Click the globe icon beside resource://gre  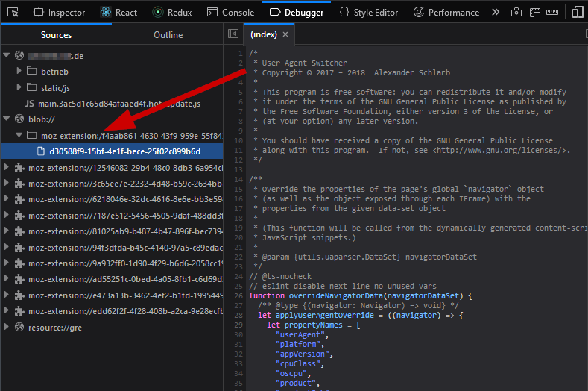[x=19, y=327]
